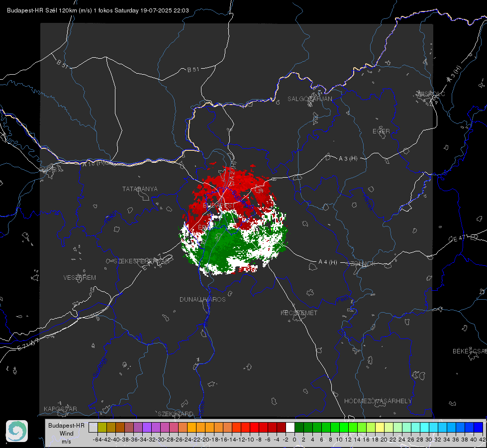Image resolution: width=487 pixels, height=448 pixels.
Task: Click the EGER city label
Action: point(381,131)
